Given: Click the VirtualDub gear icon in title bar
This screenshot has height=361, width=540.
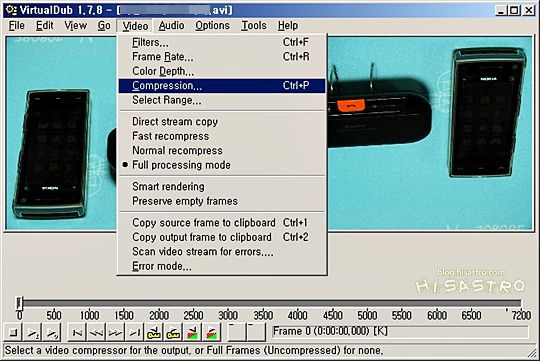Looking at the screenshot, I should pos(11,10).
